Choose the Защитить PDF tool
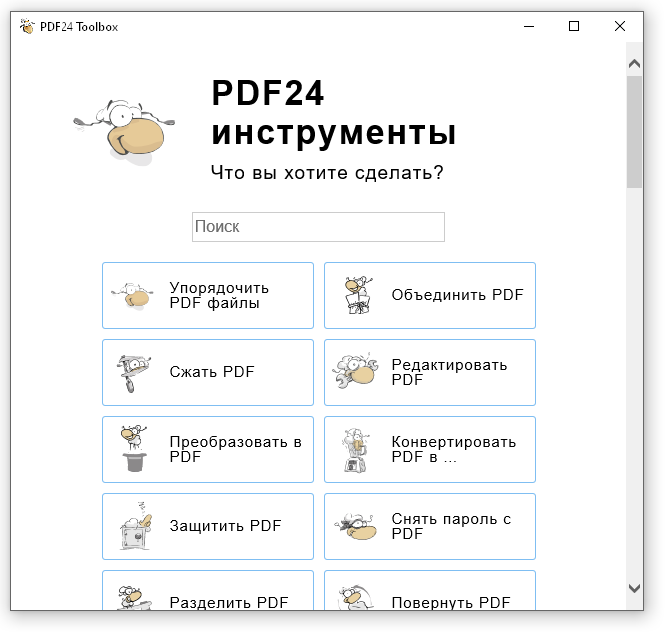Screen dimensions: 670x632 point(208,526)
